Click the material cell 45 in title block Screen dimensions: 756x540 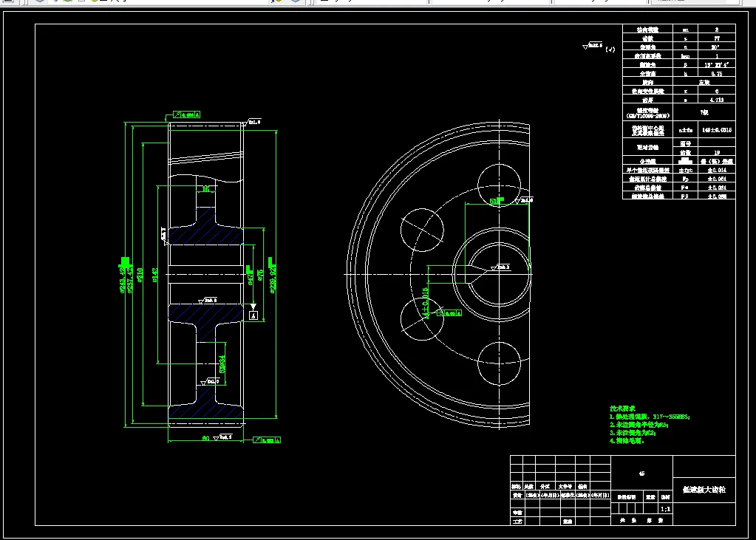coord(641,474)
